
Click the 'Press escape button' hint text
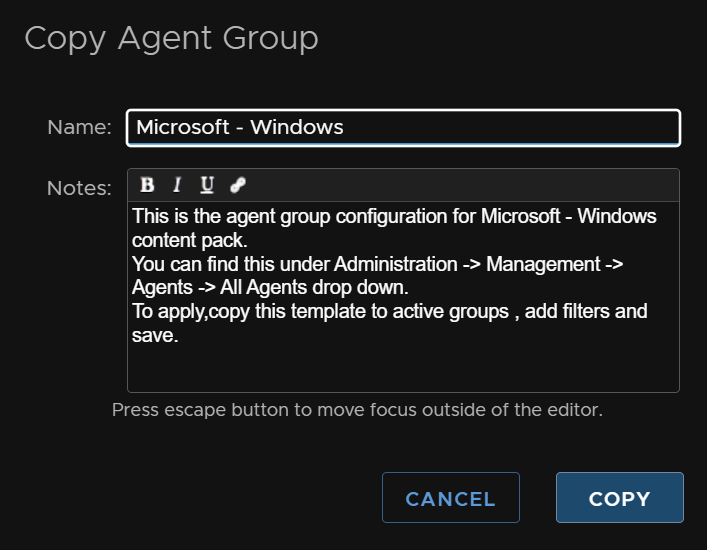357,410
